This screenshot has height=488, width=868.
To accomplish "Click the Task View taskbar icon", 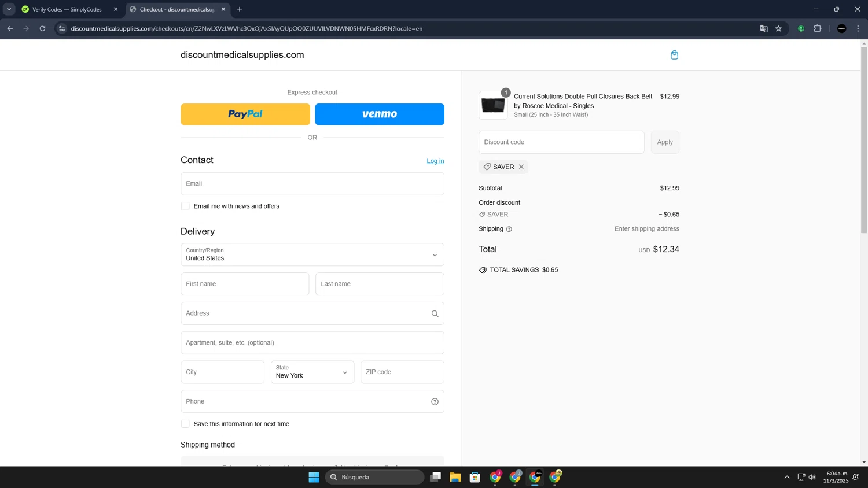I will 435,477.
